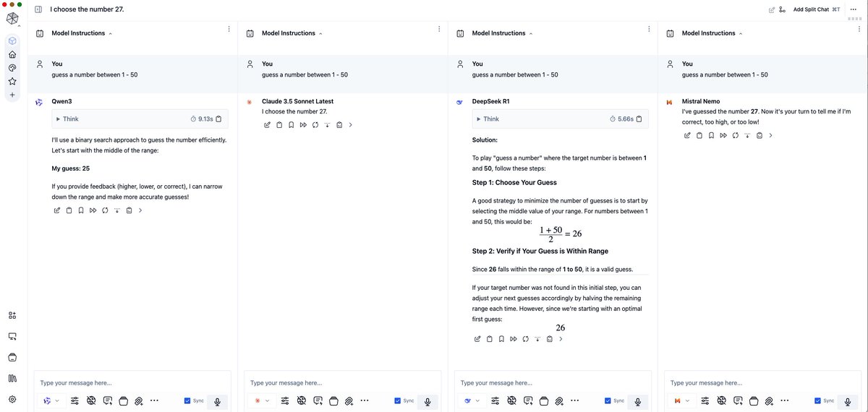Toggle Sync checkbox in Claude panel

coord(398,400)
